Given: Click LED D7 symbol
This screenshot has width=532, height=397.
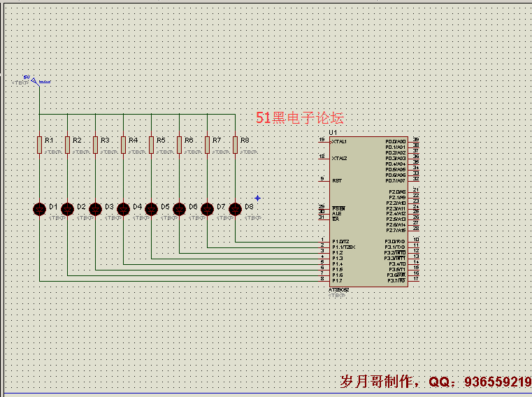Looking at the screenshot, I should coord(208,209).
